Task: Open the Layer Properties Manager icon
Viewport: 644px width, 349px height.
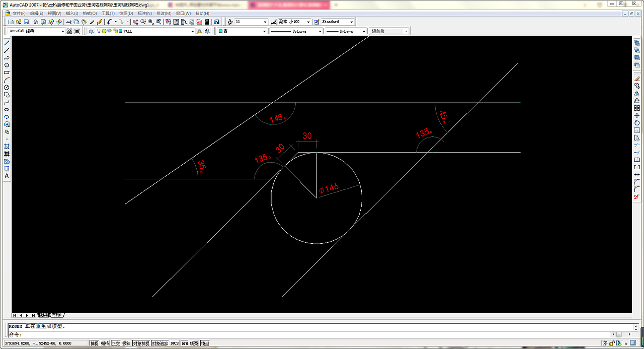Action: pos(91,31)
